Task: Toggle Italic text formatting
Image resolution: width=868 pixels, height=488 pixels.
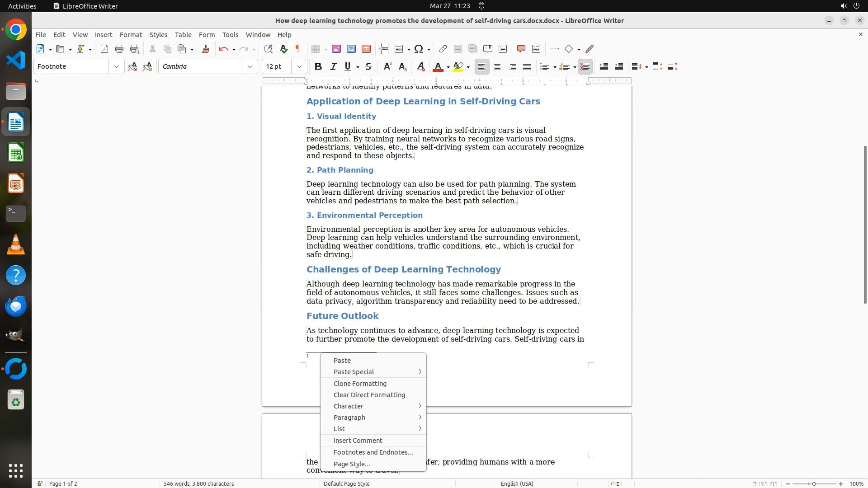Action: [333, 67]
